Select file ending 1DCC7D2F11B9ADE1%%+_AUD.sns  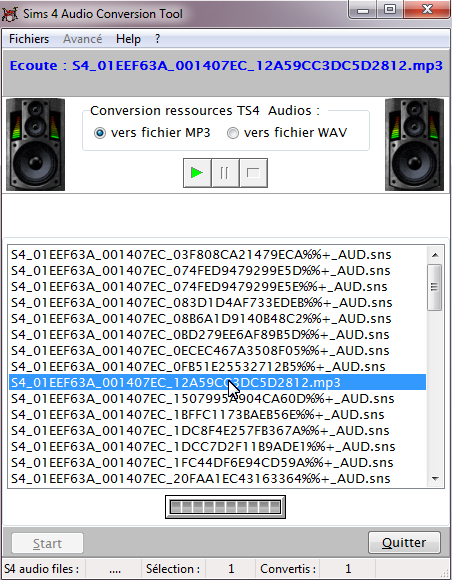[x=217, y=446]
